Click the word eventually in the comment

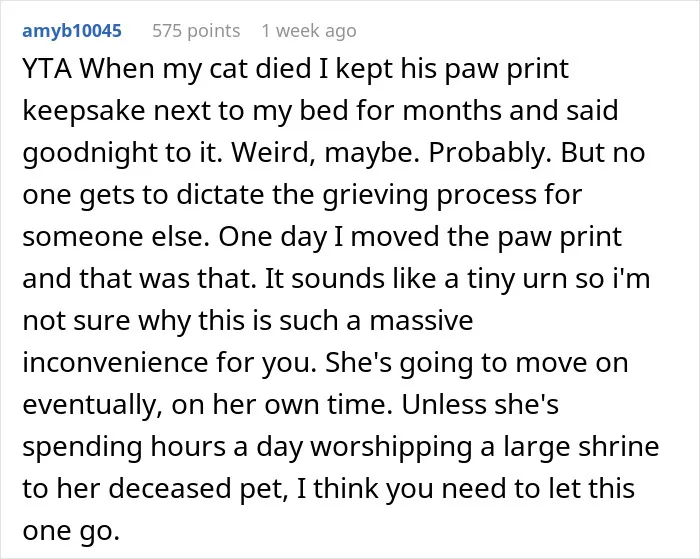point(92,405)
